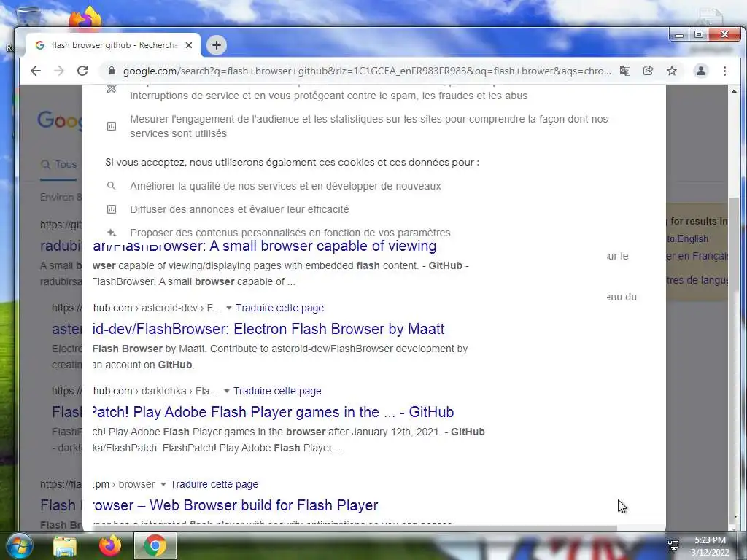Viewport: 747px width, 560px height.
Task: Expand dropdown arrow next to asteroid-dev › F...
Action: [x=228, y=308]
